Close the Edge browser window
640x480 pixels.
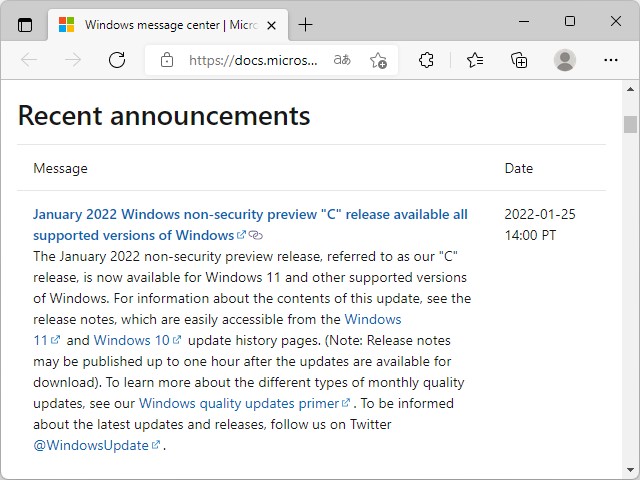click(x=616, y=21)
